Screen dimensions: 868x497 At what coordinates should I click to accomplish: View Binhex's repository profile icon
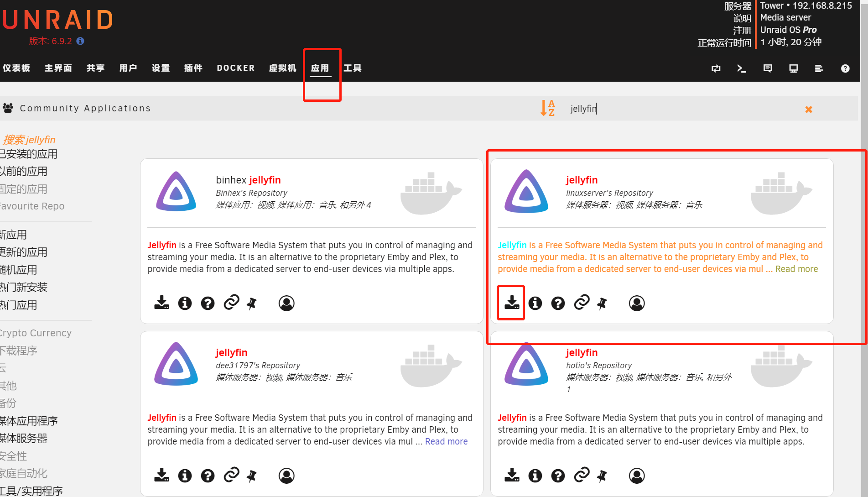(286, 303)
